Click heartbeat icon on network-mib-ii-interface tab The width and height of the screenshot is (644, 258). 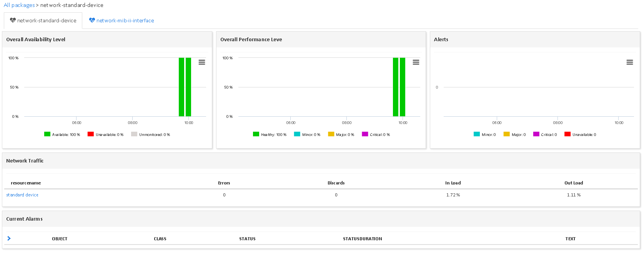coord(92,20)
